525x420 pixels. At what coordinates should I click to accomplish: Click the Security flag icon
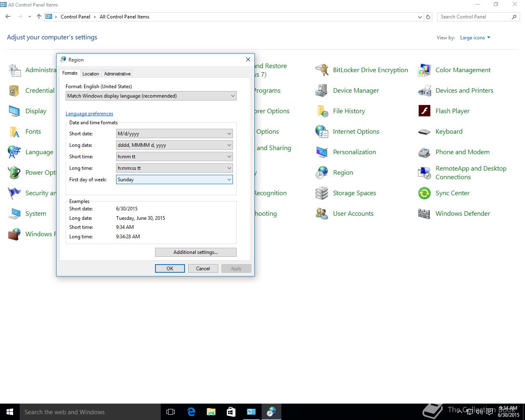coord(14,193)
